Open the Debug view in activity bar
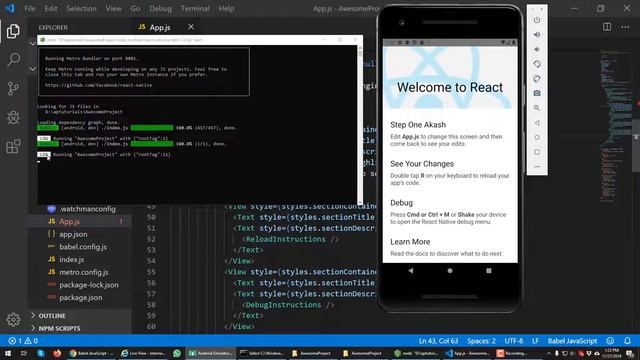 [x=13, y=118]
